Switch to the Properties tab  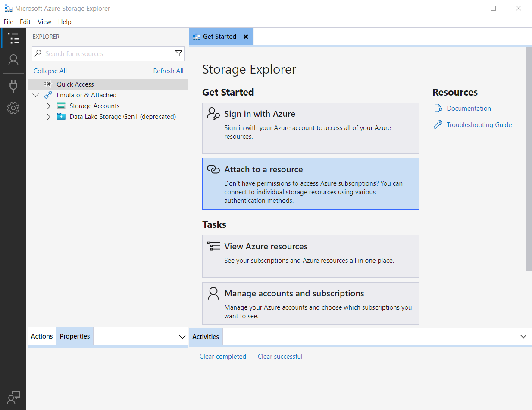point(75,336)
